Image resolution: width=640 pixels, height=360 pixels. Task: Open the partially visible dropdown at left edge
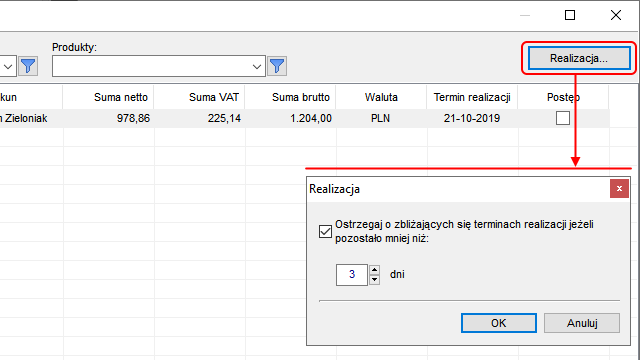[x=8, y=66]
